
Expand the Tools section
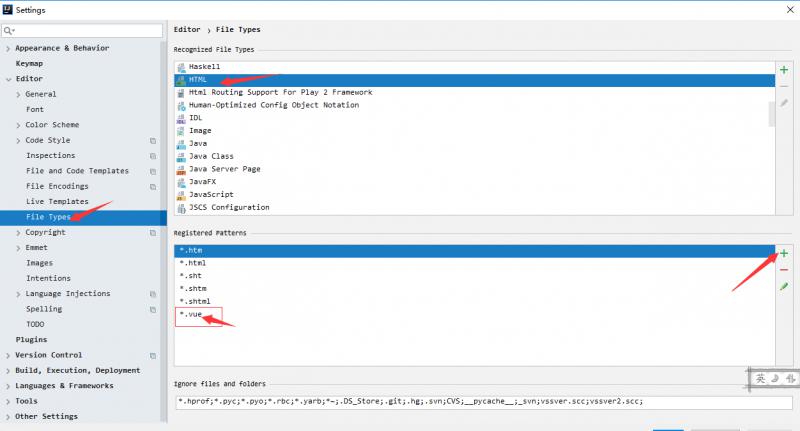click(x=8, y=401)
